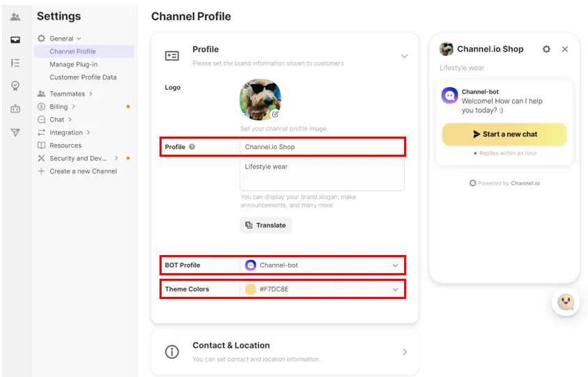Click the #F7DC8E theme color swatch

(251, 289)
